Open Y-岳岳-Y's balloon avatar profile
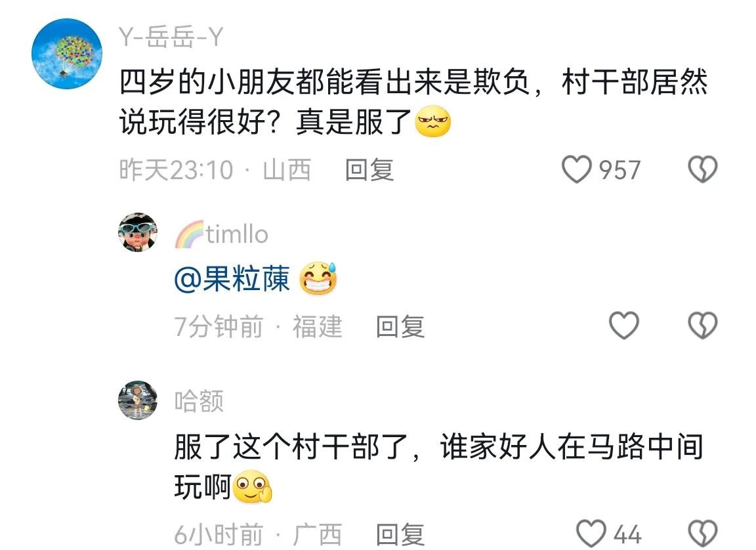The width and height of the screenshot is (756, 550). [67, 54]
